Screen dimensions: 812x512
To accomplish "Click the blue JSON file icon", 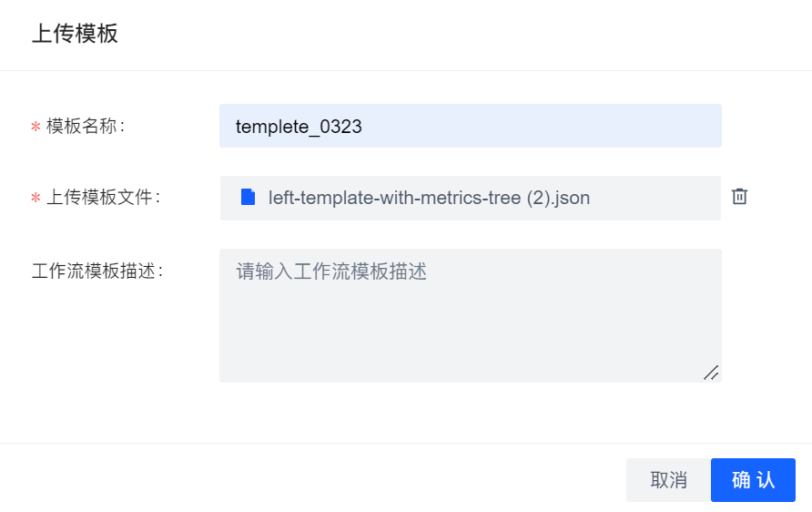I will click(x=248, y=197).
